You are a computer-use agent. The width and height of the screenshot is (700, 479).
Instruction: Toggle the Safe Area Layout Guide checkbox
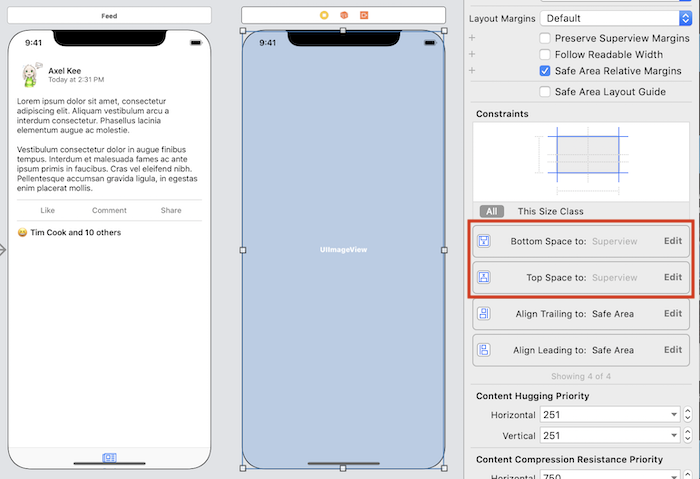pyautogui.click(x=545, y=91)
